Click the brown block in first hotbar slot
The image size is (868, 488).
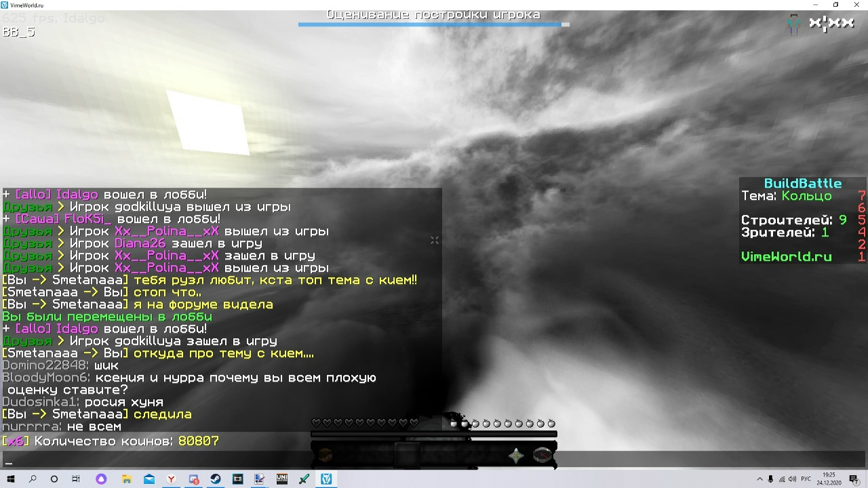(x=325, y=455)
